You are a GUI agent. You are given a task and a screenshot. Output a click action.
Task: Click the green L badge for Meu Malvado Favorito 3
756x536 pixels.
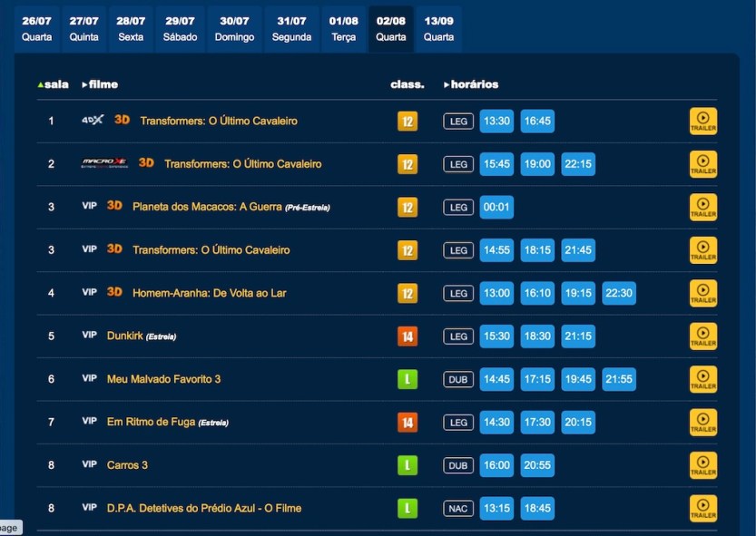[407, 379]
